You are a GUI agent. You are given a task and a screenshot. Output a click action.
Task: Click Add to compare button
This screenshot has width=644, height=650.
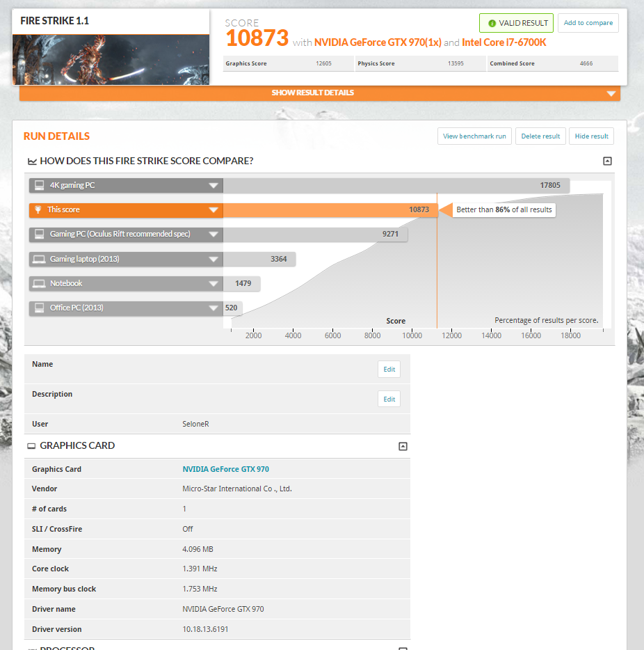[x=588, y=23]
